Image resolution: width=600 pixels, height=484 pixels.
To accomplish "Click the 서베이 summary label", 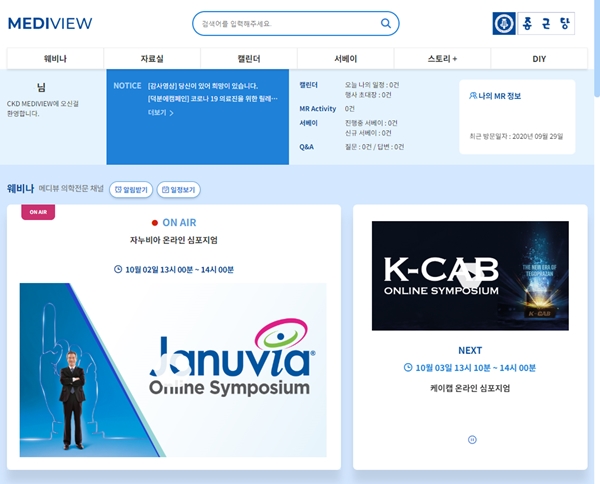I will [308, 123].
